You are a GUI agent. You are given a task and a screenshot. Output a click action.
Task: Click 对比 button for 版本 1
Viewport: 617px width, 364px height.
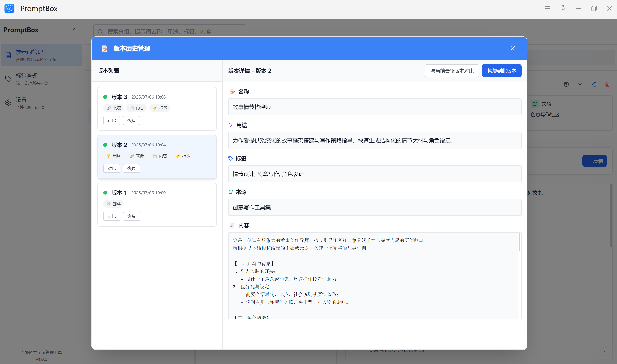(x=112, y=216)
